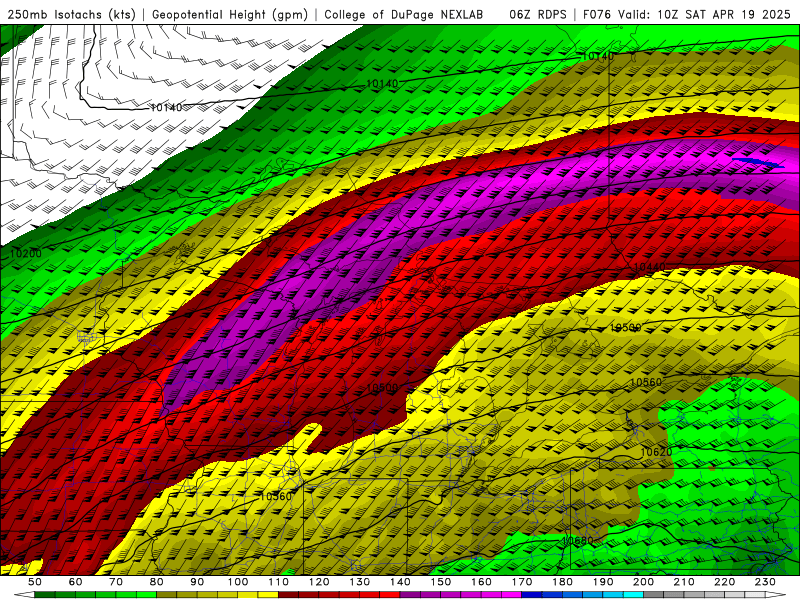Click the 170 value on the color scale

point(522,582)
